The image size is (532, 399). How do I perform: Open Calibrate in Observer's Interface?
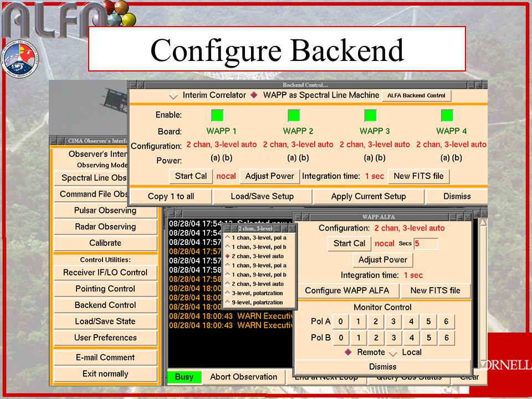point(105,243)
